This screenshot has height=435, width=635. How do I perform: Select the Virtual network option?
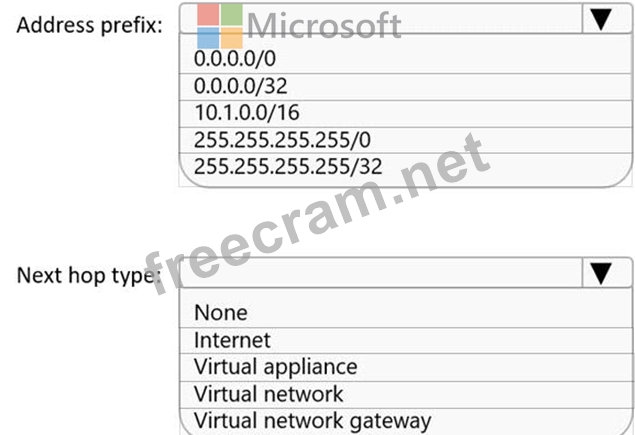click(x=268, y=393)
